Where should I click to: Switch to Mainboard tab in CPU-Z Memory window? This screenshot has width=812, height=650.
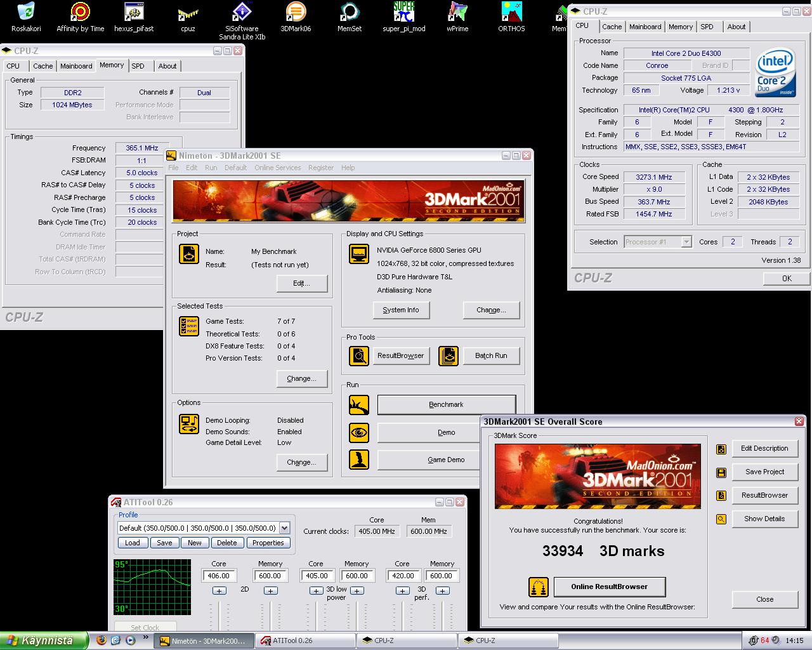point(76,66)
